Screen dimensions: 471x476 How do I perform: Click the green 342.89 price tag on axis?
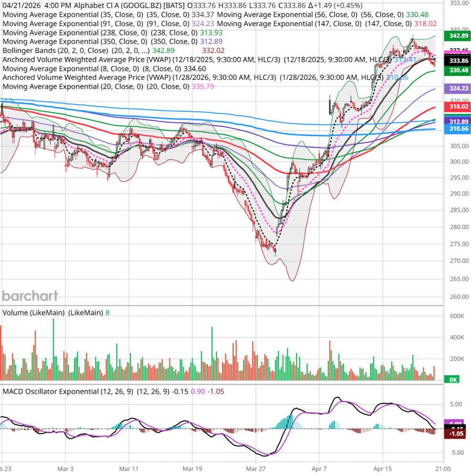click(x=457, y=36)
